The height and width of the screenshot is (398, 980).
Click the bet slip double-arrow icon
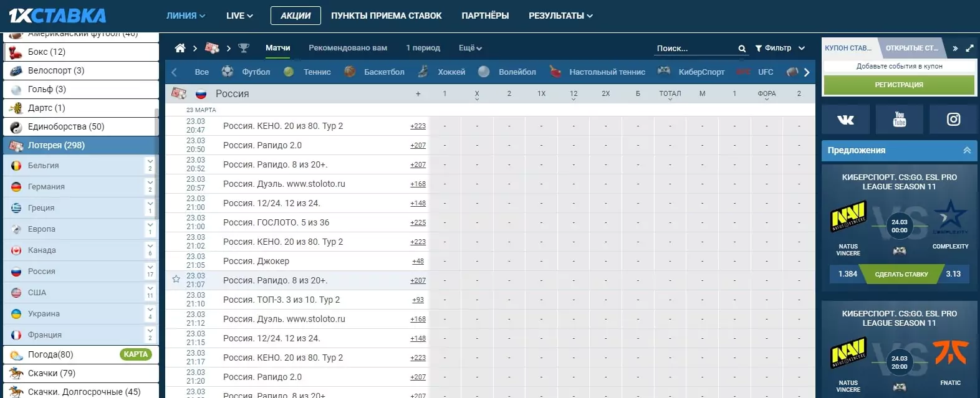point(955,48)
